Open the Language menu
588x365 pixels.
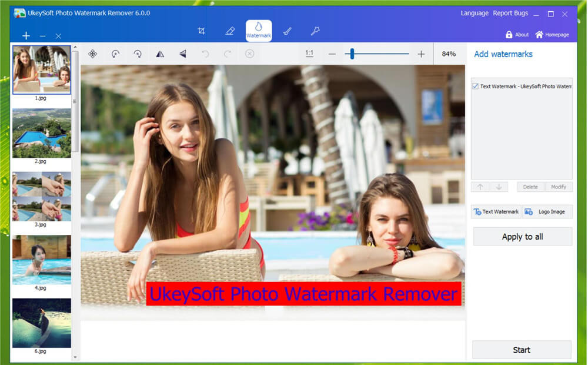(x=474, y=13)
